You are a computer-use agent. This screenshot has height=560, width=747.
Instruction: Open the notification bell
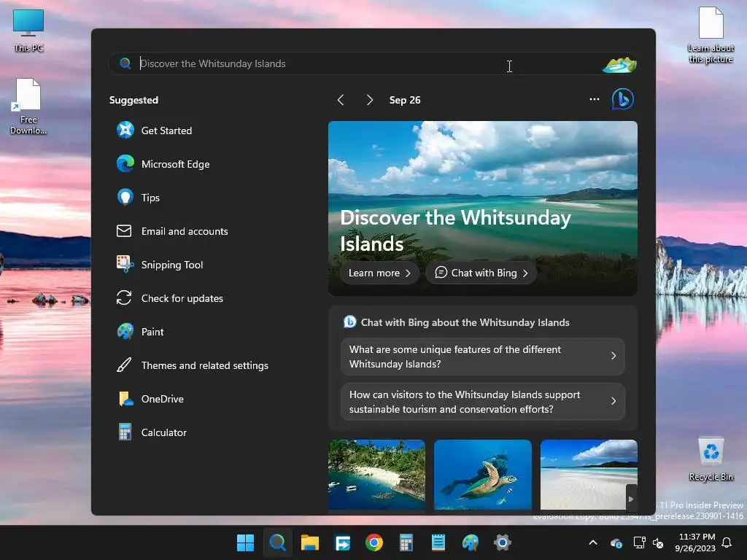pos(727,542)
